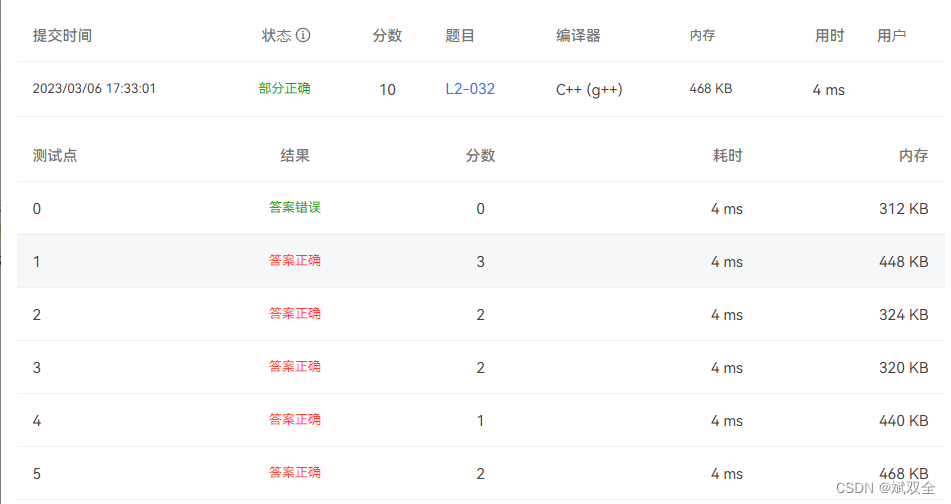Image resolution: width=951 pixels, height=504 pixels.
Task: Click the 324 KB memory value
Action: [x=904, y=315]
